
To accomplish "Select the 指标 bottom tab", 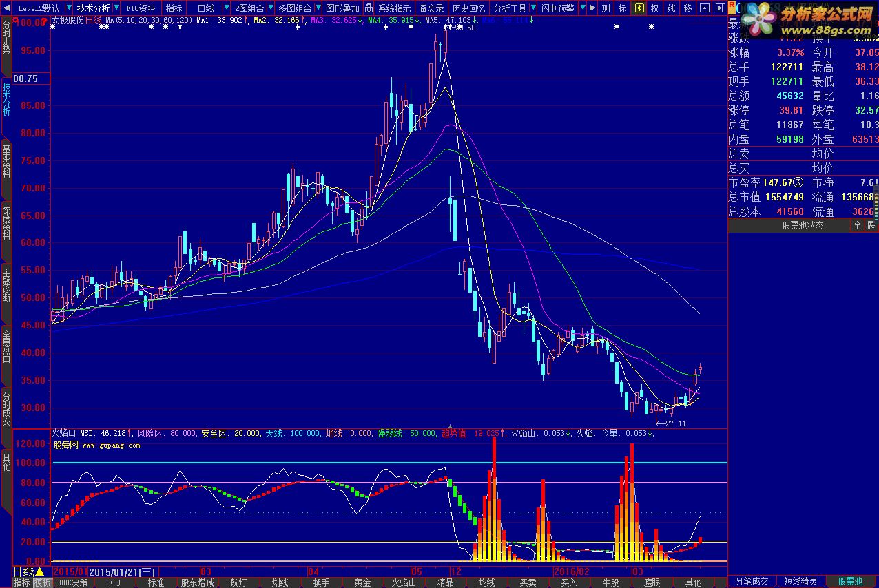I will 22,582.
